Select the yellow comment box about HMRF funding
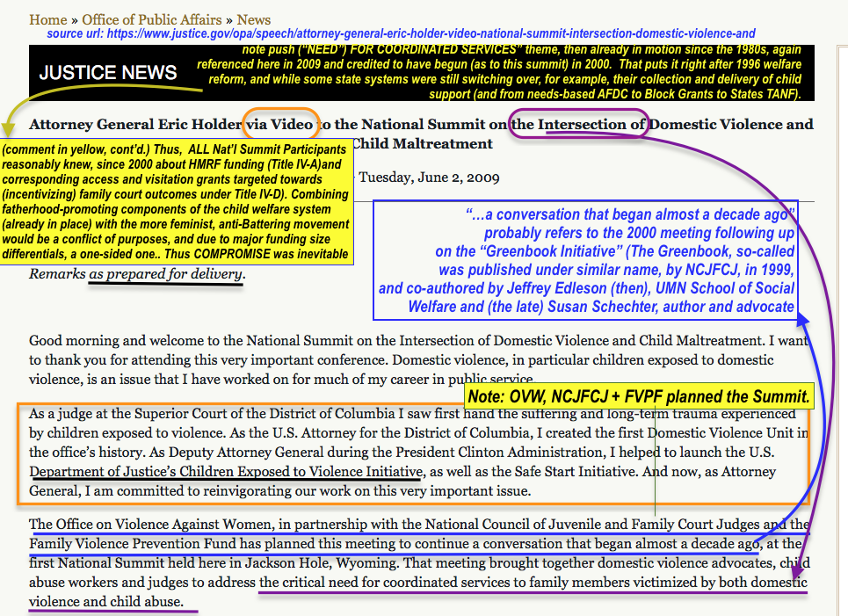This screenshot has width=848, height=616. pos(176,204)
